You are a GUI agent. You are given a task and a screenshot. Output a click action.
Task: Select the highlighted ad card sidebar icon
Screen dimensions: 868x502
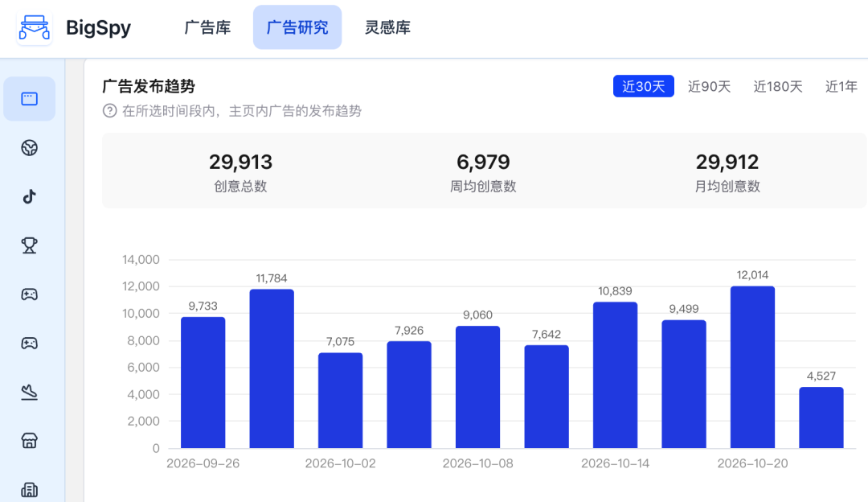point(30,99)
